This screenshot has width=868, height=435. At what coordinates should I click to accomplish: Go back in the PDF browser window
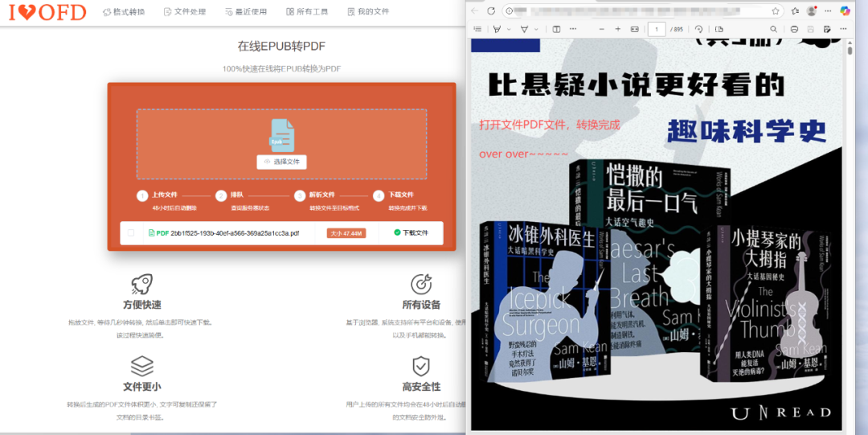coord(475,11)
